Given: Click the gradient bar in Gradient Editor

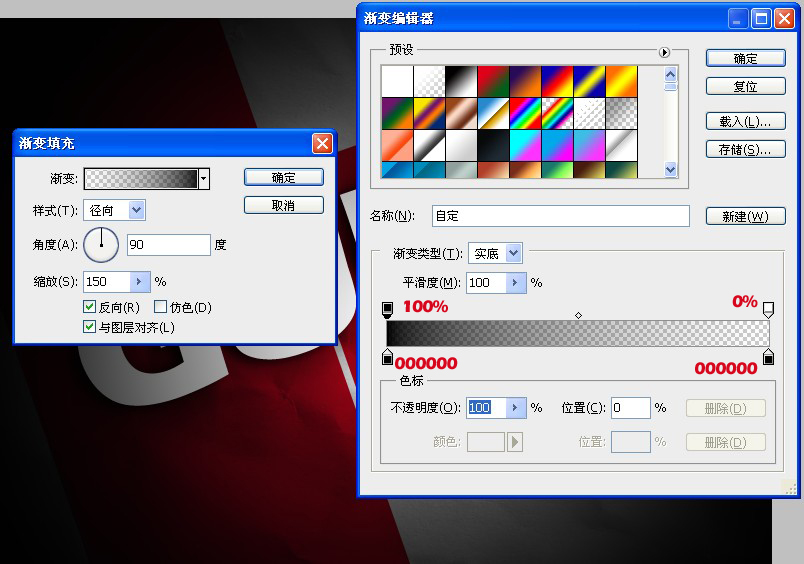Looking at the screenshot, I should pyautogui.click(x=578, y=333).
